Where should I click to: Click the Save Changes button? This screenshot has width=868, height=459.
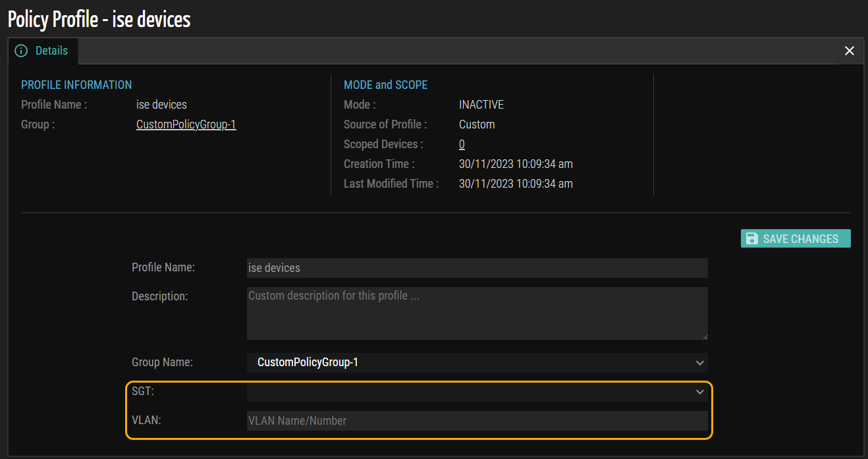pyautogui.click(x=796, y=238)
